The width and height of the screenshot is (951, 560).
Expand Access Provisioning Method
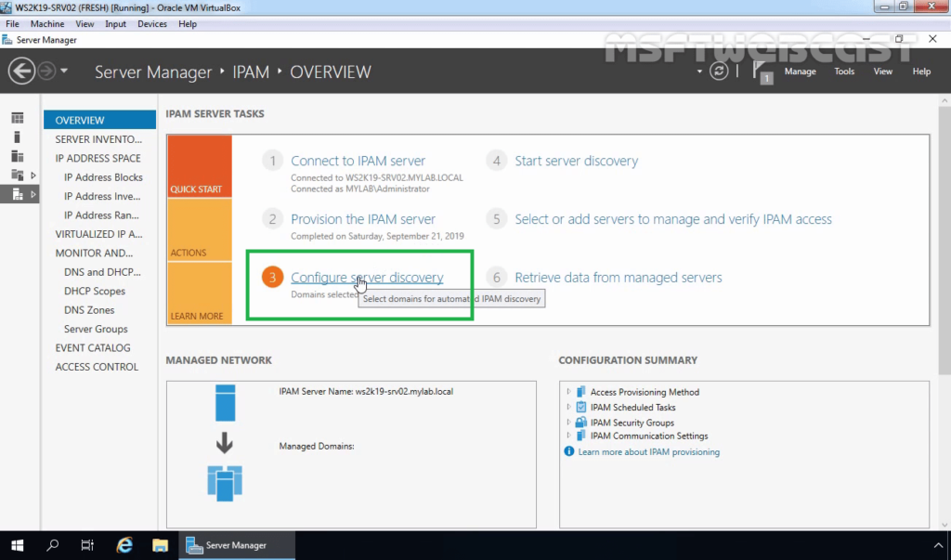(x=568, y=392)
